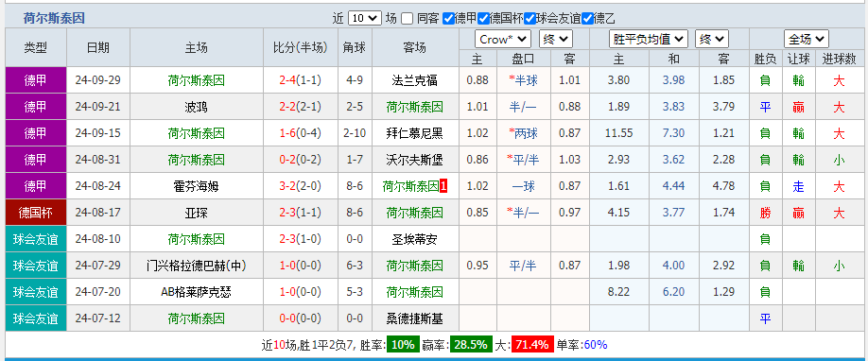
Task: Click the 德国杯 type label on 24-08-17 row
Action: (36, 213)
